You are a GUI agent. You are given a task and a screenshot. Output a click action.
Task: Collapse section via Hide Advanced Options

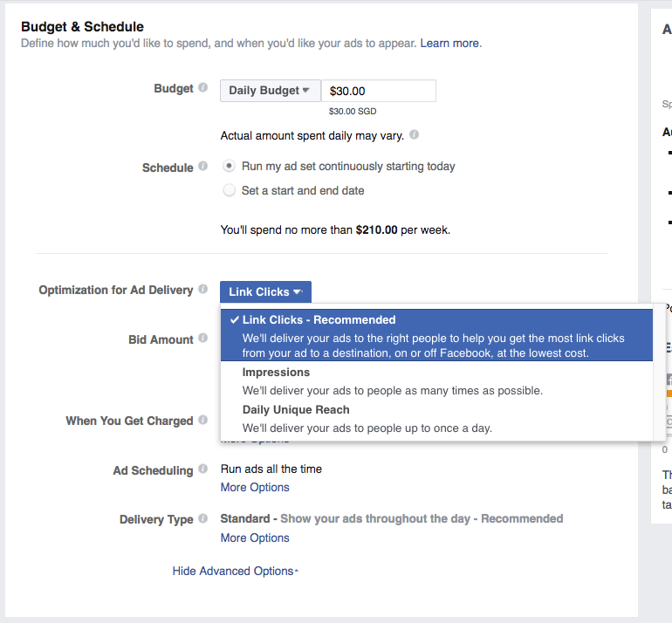(235, 572)
